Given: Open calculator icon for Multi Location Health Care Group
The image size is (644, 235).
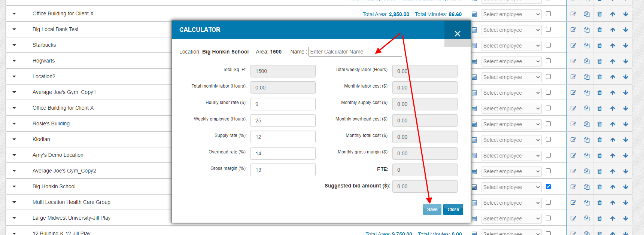Looking at the screenshot, I should click(474, 203).
